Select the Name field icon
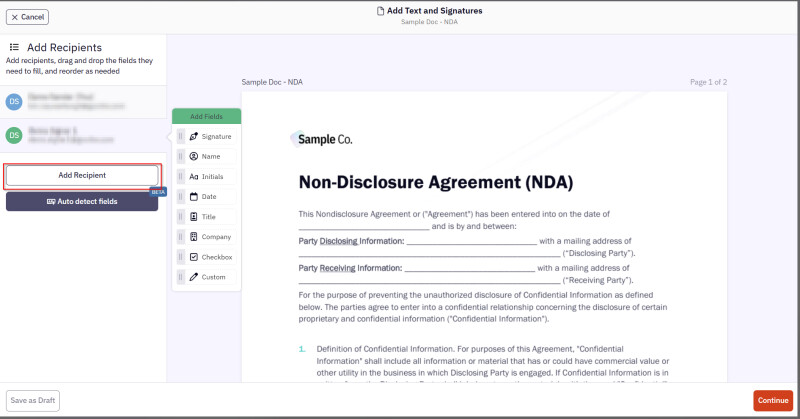The height and width of the screenshot is (419, 800). coord(194,156)
